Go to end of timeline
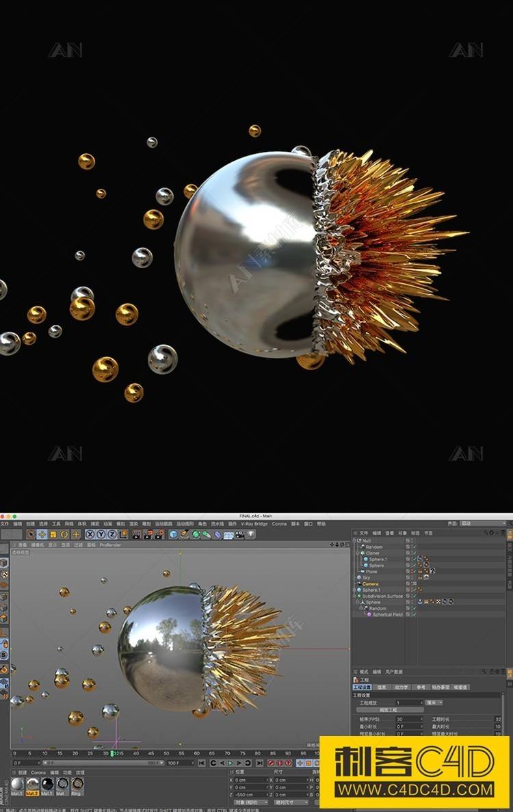The image size is (513, 812). (x=259, y=763)
